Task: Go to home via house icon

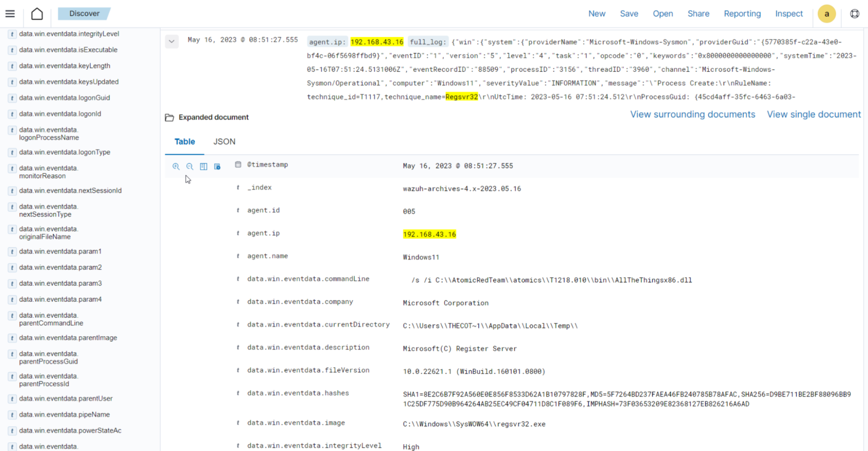Action: click(x=37, y=14)
